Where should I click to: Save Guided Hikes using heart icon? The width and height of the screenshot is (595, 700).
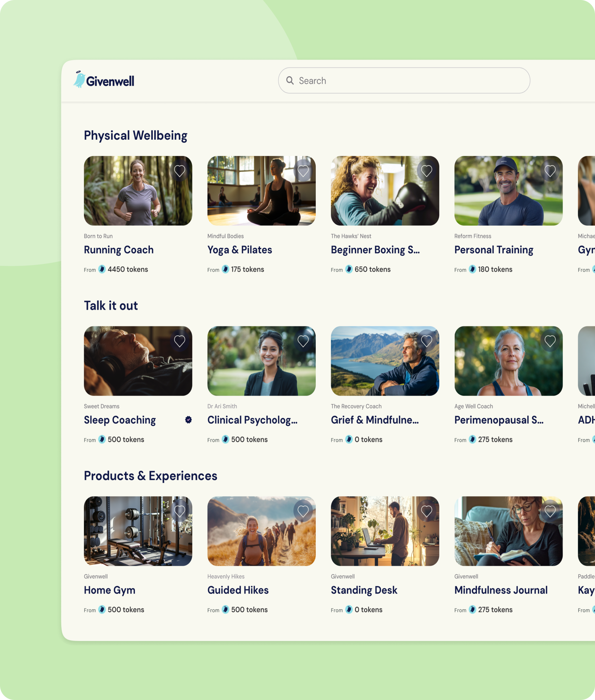303,511
